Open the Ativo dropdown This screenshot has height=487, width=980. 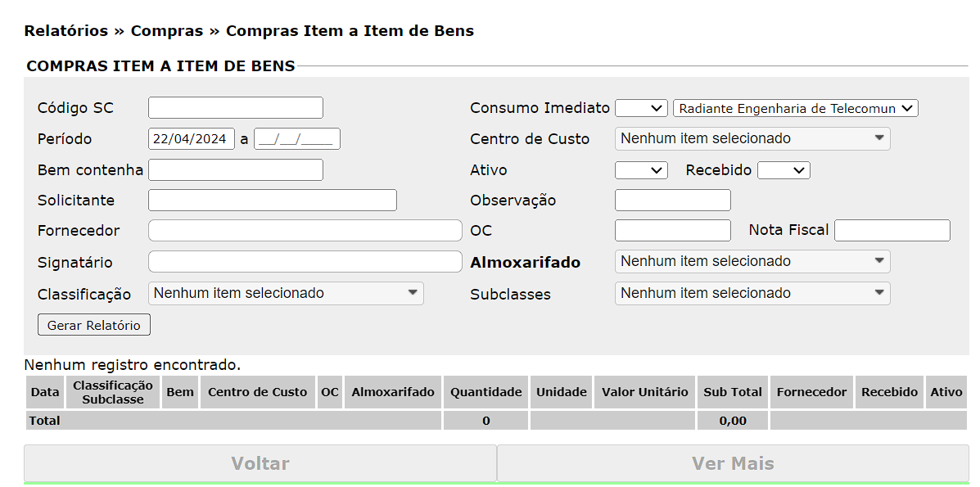pyautogui.click(x=641, y=170)
